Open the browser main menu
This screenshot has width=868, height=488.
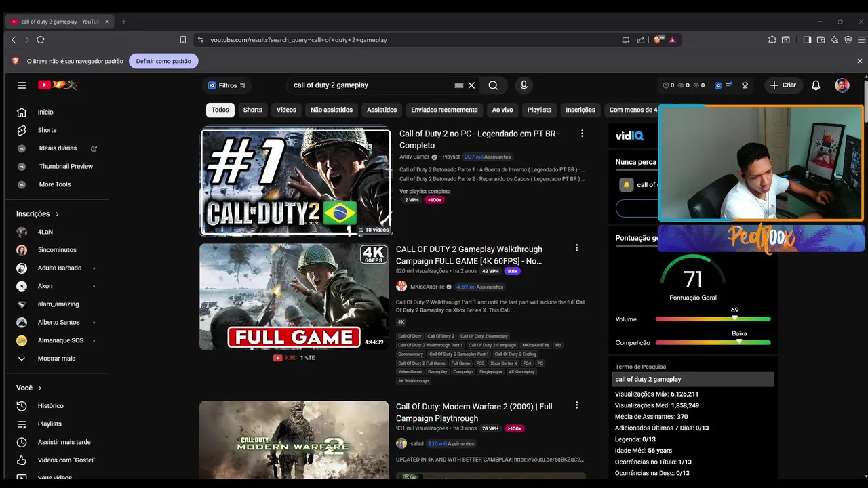click(861, 40)
